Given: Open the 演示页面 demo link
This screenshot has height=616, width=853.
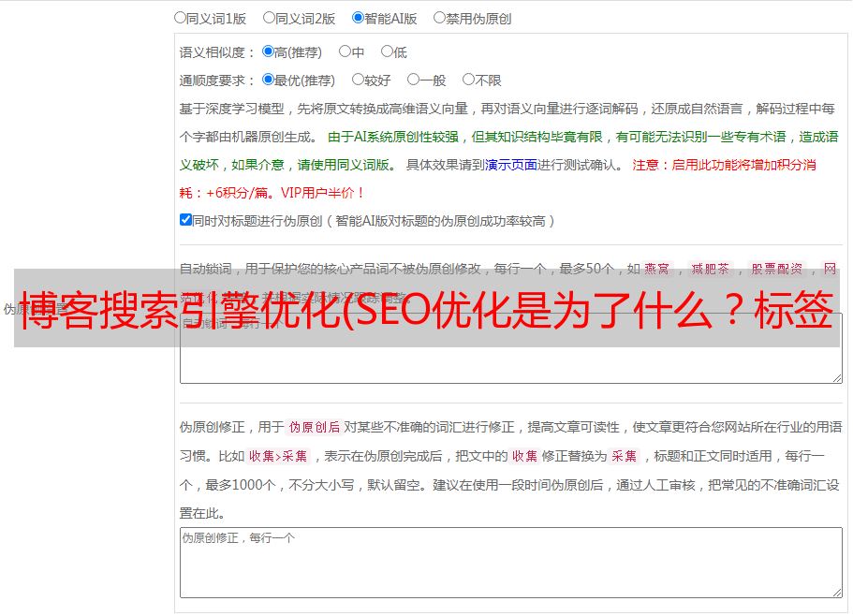Looking at the screenshot, I should coord(510,165).
